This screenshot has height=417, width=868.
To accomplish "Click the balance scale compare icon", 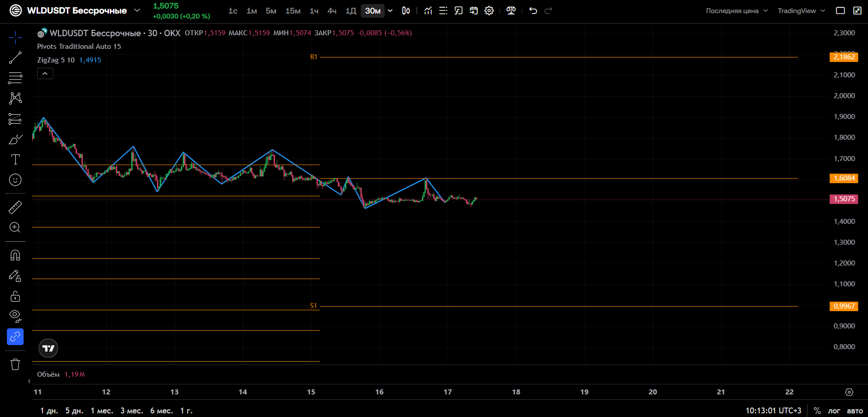I will pyautogui.click(x=511, y=11).
